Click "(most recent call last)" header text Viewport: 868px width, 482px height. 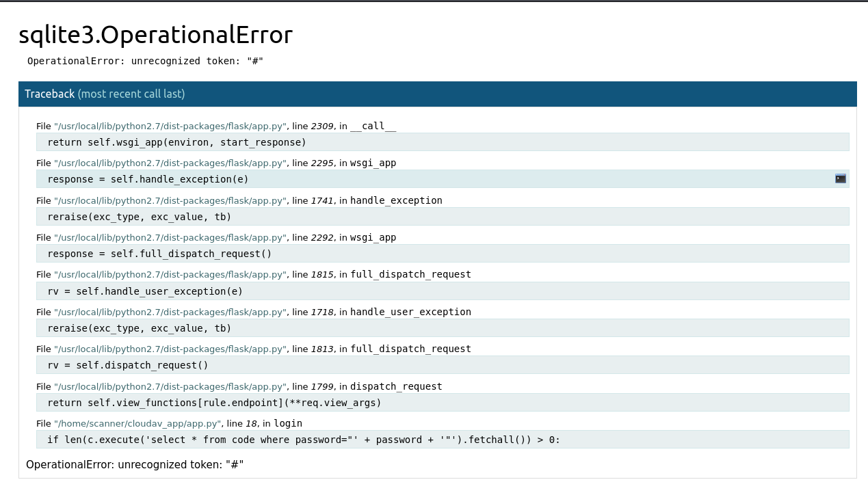tap(131, 94)
